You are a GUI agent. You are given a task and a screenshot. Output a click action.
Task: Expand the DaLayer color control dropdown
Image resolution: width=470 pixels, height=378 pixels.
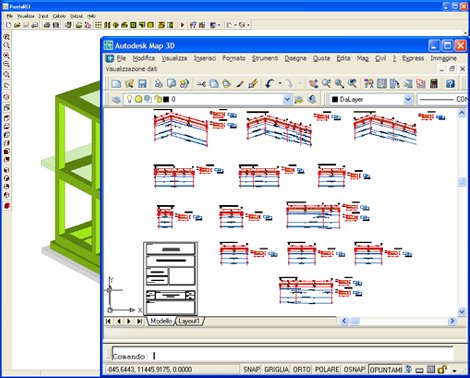(408, 99)
